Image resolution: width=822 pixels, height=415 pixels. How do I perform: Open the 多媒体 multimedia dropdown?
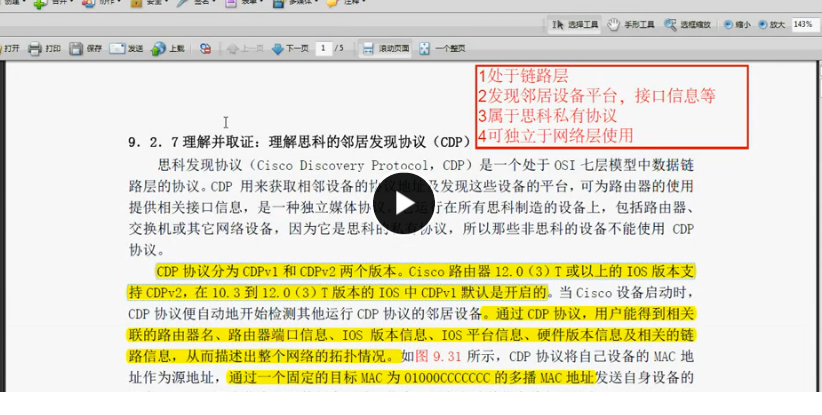(x=294, y=3)
